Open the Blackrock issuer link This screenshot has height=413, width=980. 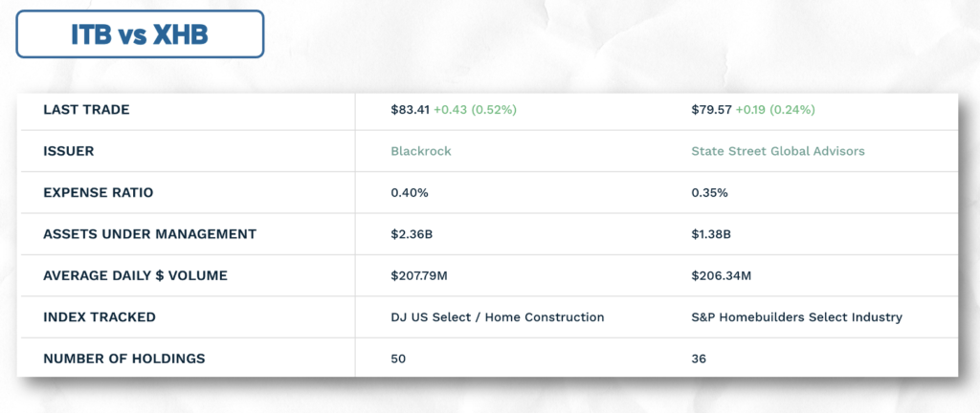point(421,152)
